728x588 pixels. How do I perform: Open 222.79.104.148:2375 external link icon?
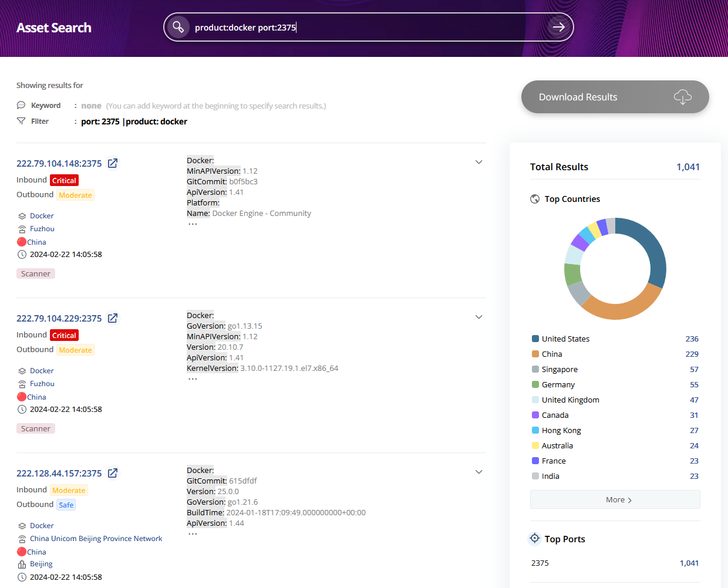tap(113, 163)
